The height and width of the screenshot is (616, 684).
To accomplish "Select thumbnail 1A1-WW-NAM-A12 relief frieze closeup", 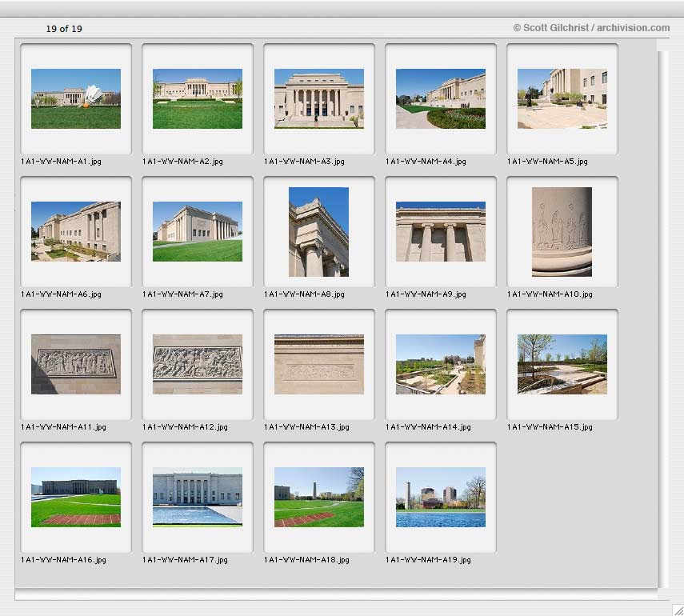I will pos(198,364).
